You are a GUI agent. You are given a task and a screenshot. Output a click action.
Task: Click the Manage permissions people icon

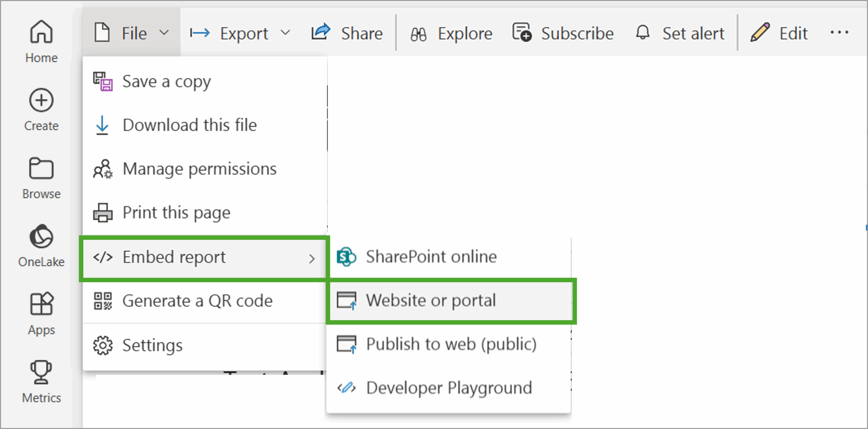pos(103,169)
